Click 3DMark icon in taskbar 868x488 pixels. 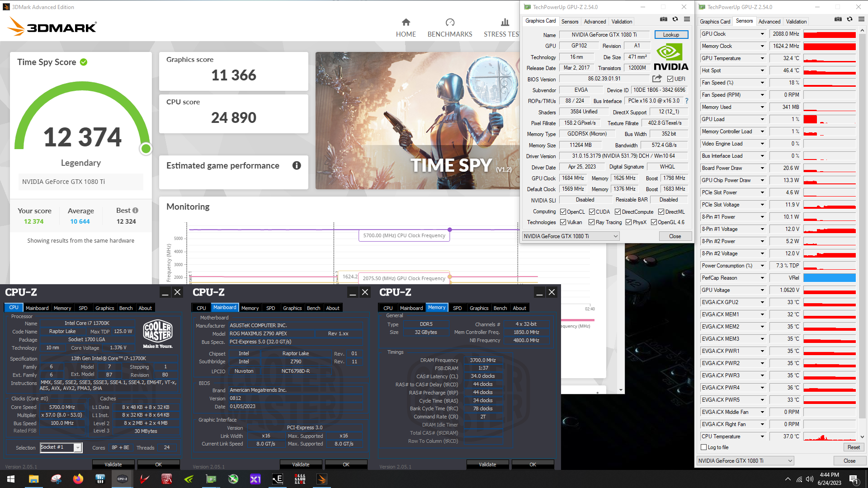click(x=322, y=479)
